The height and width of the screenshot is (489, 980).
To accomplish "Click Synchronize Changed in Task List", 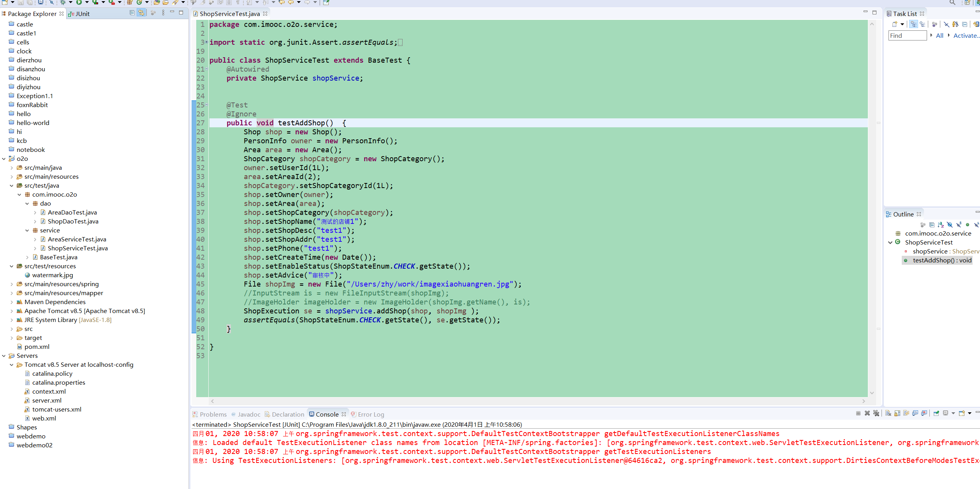I will tap(976, 24).
